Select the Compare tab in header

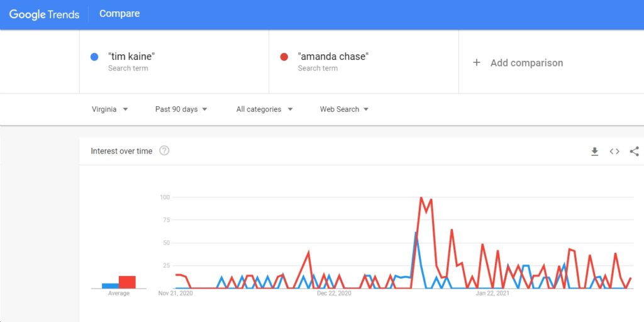119,14
